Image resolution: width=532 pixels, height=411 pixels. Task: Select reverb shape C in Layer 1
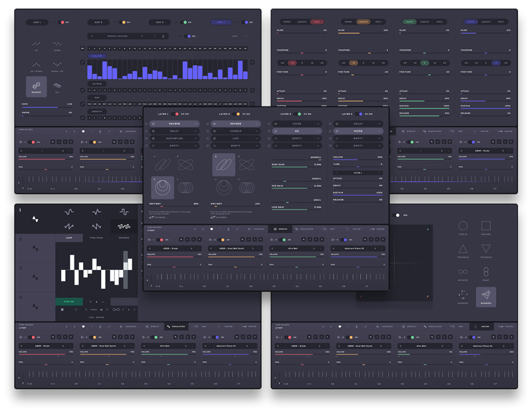point(163,187)
